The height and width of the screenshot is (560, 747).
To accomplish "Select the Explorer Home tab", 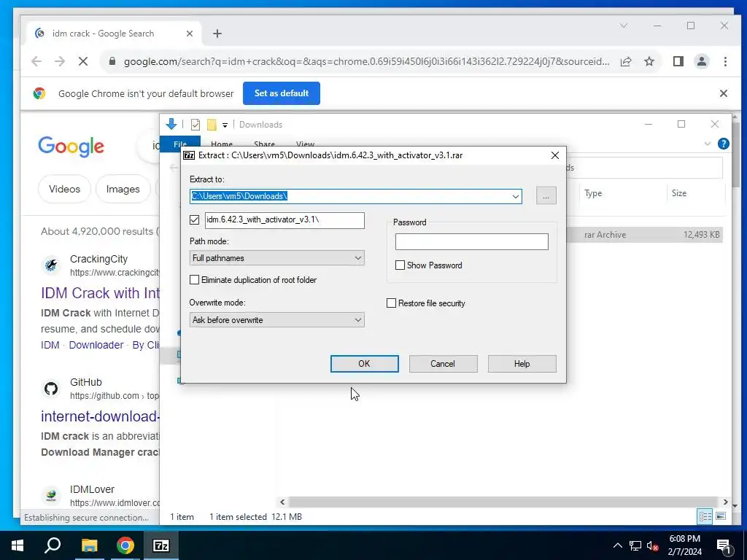I will pyautogui.click(x=222, y=144).
